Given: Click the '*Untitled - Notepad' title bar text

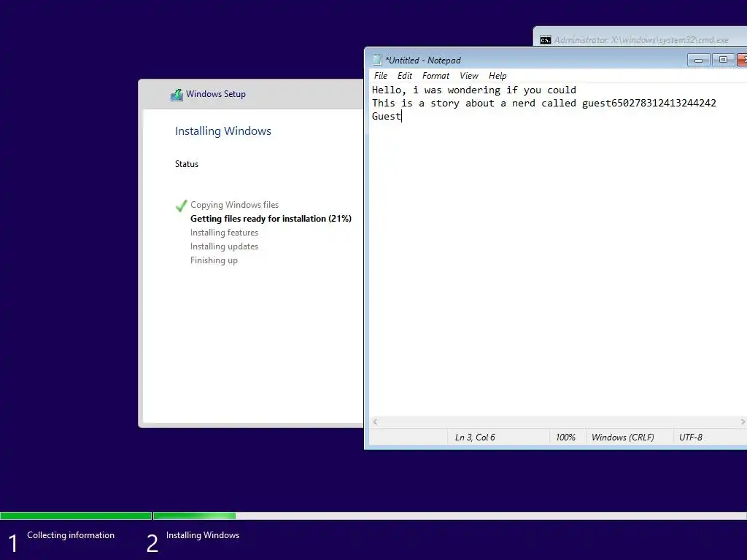Looking at the screenshot, I should tap(423, 61).
